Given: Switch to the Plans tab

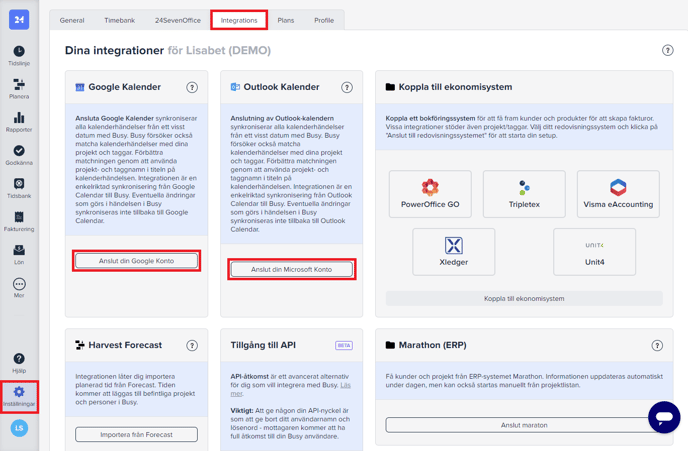Looking at the screenshot, I should tap(285, 20).
